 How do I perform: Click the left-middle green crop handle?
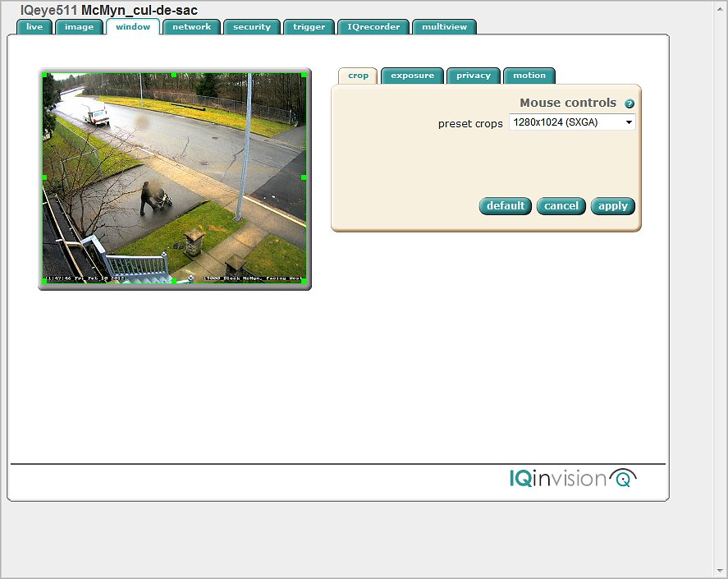(44, 177)
